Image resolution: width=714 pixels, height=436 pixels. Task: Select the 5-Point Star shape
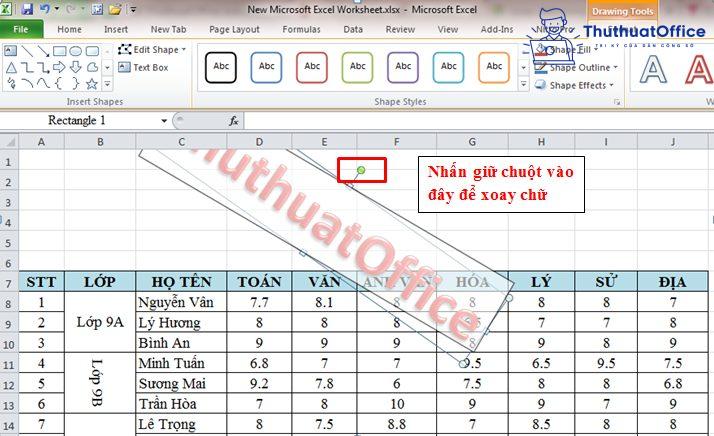92,84
